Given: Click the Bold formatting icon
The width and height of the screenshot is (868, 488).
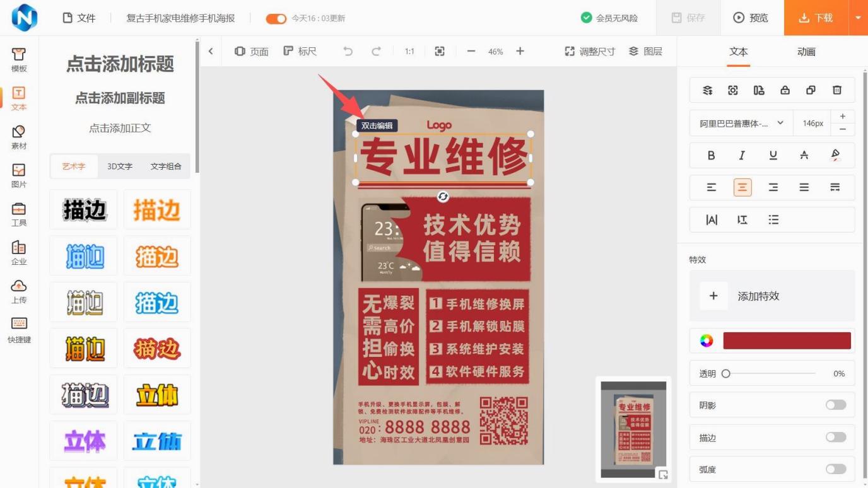Looking at the screenshot, I should [x=711, y=155].
